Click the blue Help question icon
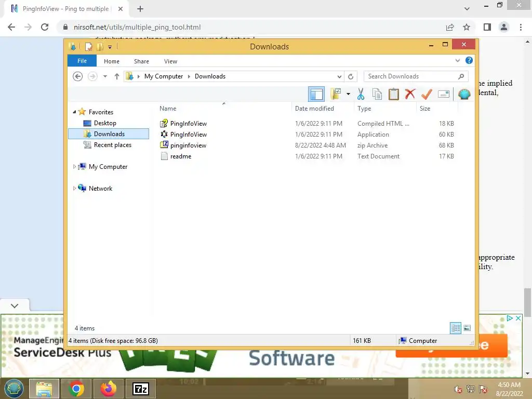The image size is (532, 399). tap(469, 60)
